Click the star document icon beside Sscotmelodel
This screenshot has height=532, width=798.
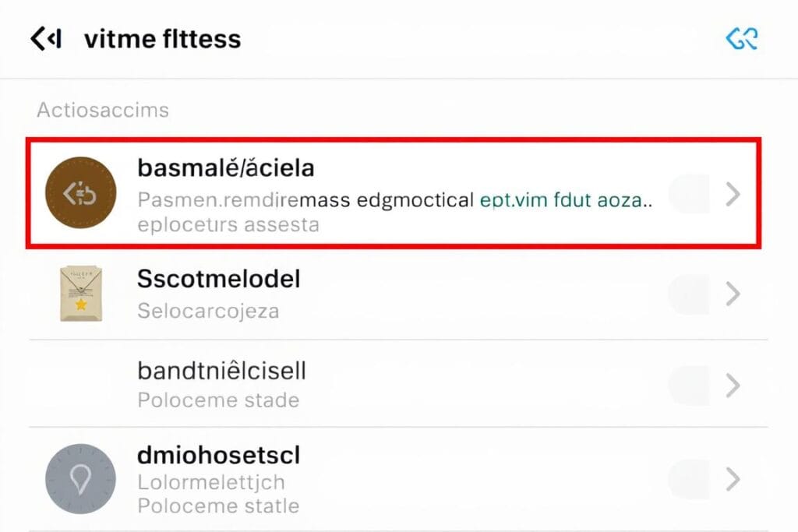point(81,294)
